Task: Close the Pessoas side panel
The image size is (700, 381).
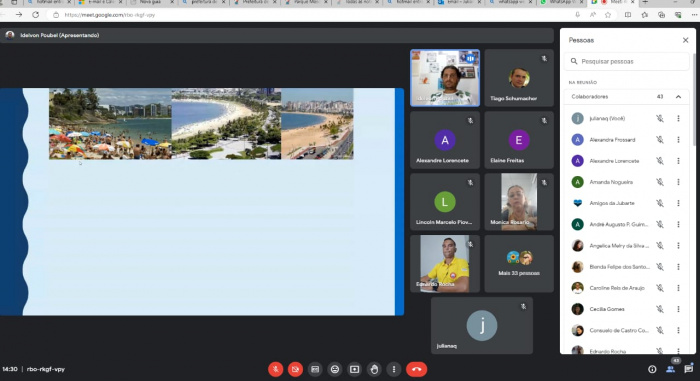Action: 685,40
